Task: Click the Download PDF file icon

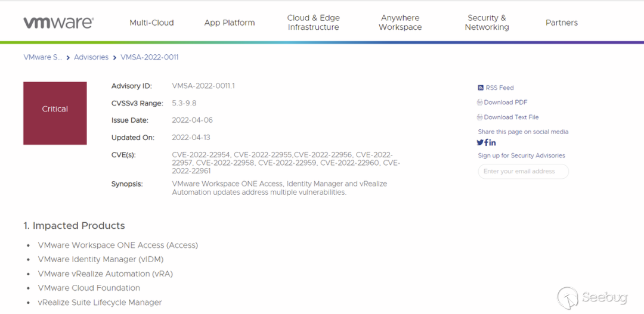Action: (479, 102)
